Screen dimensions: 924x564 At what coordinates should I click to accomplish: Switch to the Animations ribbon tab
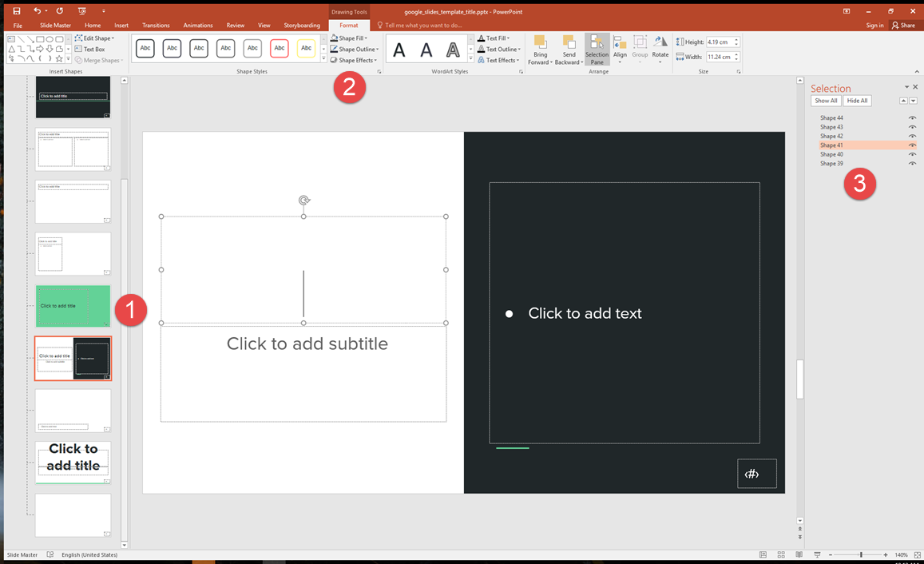pyautogui.click(x=197, y=25)
